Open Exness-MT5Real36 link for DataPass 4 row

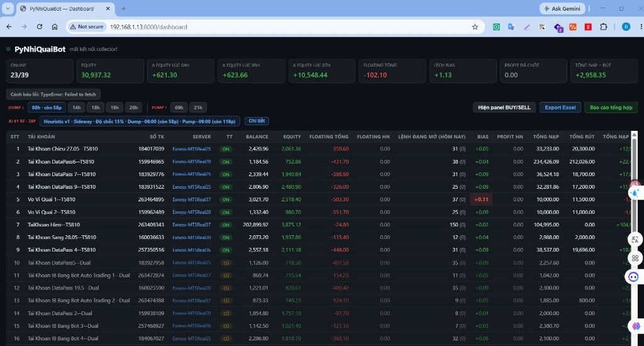click(x=191, y=250)
